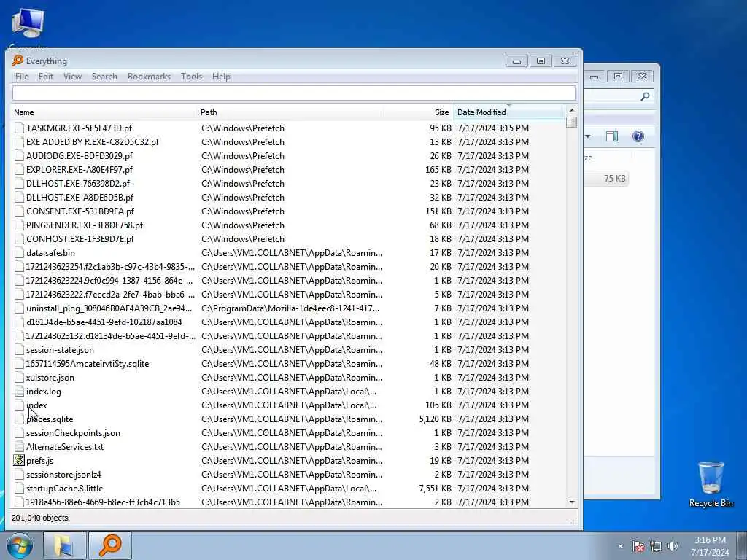Click the ProgramData\Mozilla path cell
The image size is (747, 560).
tap(290, 308)
